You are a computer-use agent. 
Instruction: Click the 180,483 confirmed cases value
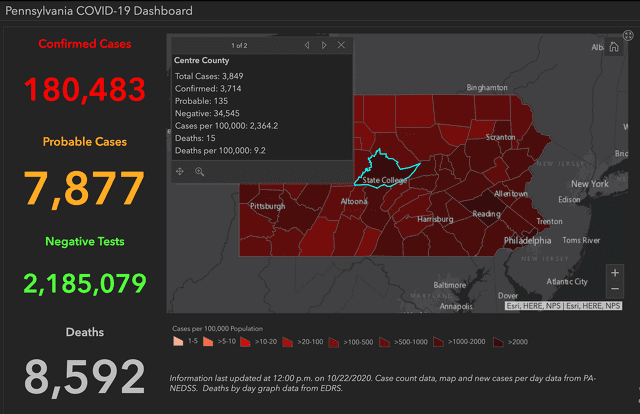click(84, 89)
